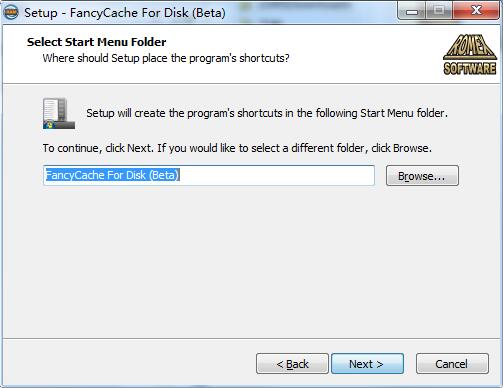Proceed by clicking Next >
This screenshot has width=503, height=388.
367,364
